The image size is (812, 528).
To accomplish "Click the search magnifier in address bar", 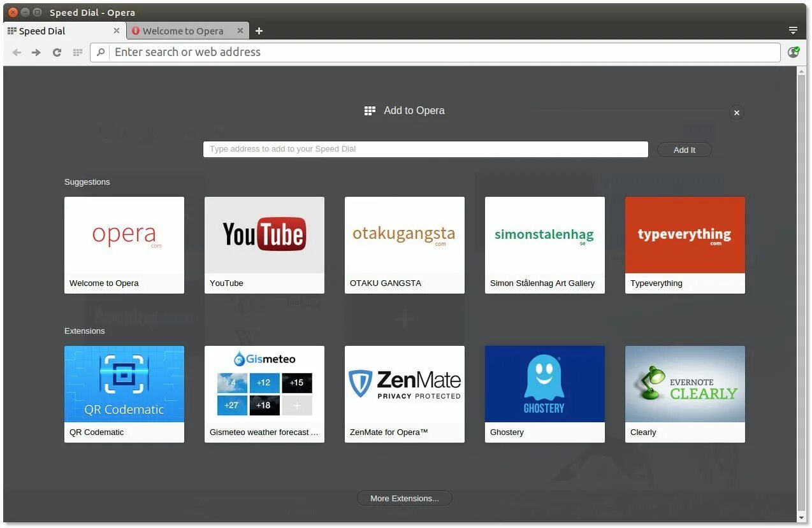I will point(101,52).
